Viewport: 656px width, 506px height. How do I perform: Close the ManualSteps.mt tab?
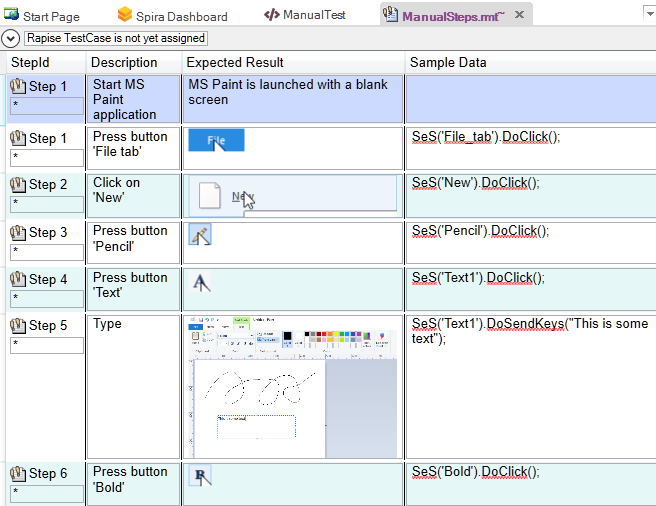tap(517, 16)
